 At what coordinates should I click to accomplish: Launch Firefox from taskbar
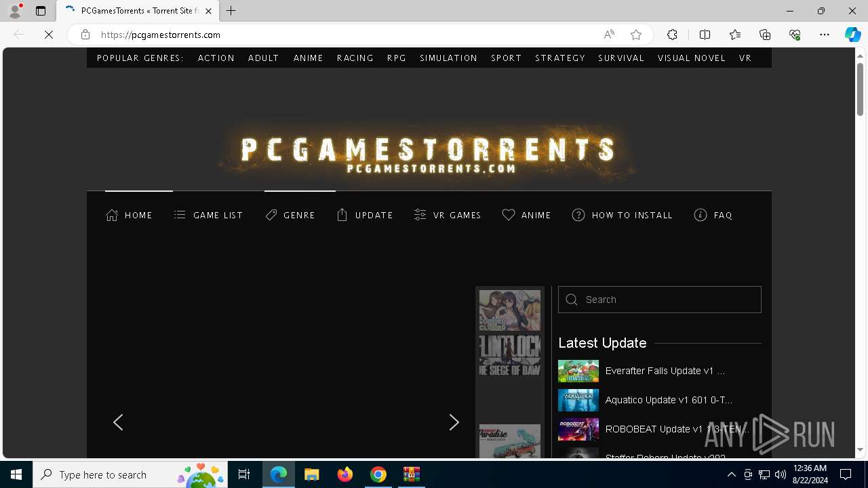(345, 474)
